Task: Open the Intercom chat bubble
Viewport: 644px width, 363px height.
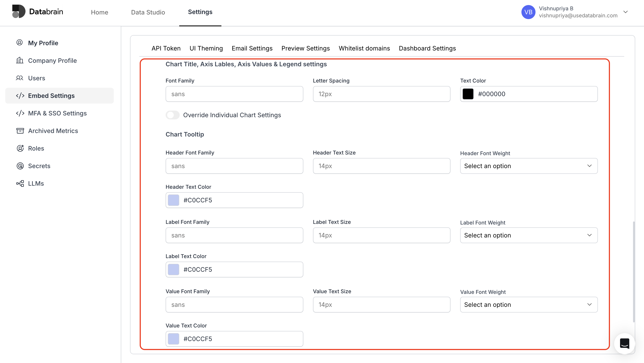Action: point(624,343)
